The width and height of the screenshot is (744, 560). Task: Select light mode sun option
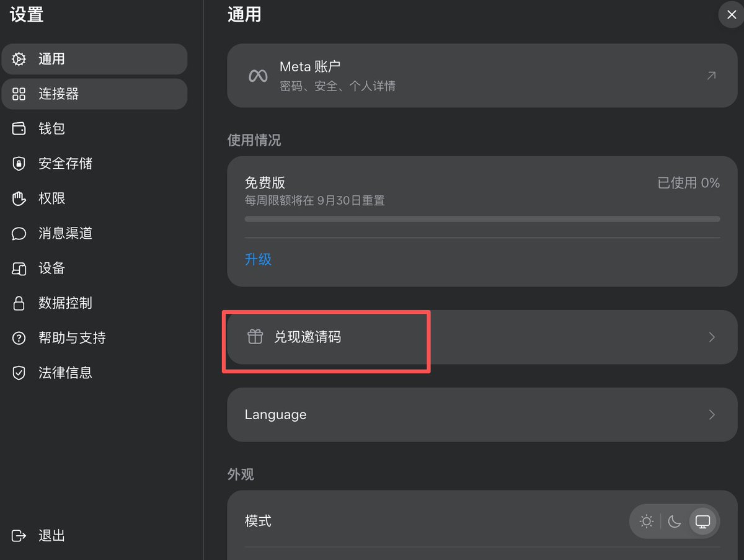[647, 522]
